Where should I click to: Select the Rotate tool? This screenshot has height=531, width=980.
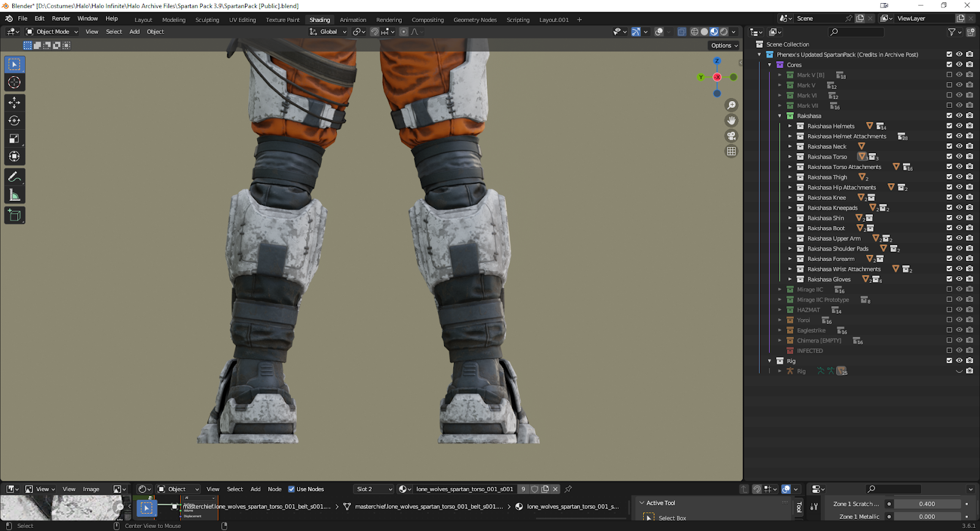[14, 121]
